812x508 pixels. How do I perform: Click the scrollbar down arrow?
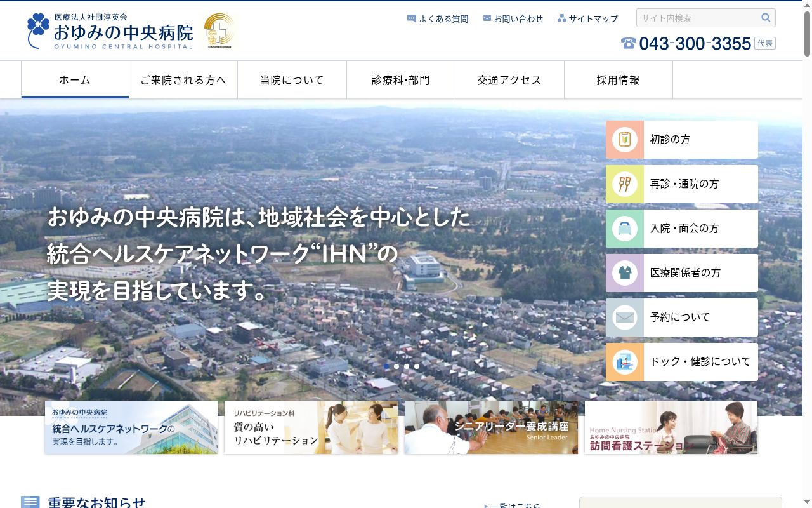(807, 503)
